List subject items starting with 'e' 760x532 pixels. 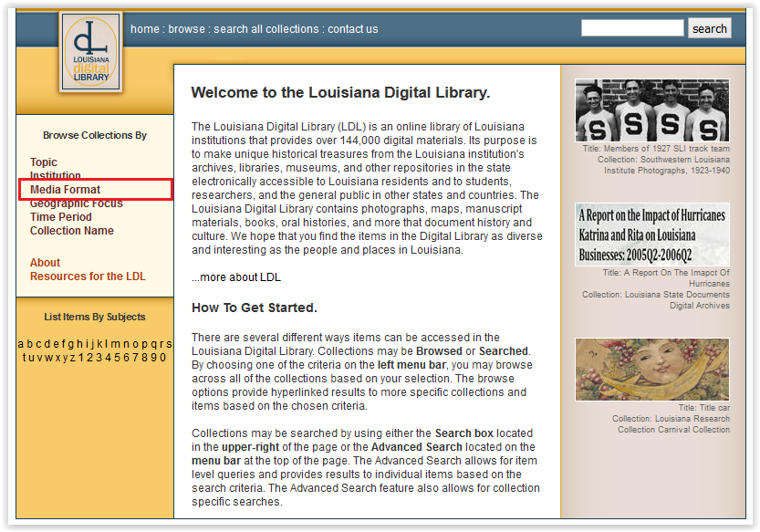point(57,344)
